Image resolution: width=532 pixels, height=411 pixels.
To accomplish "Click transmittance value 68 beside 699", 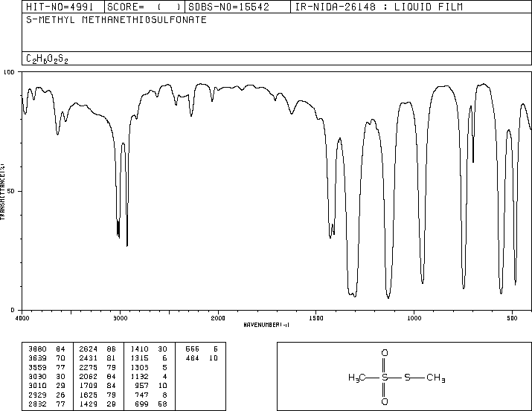I will (x=162, y=404).
